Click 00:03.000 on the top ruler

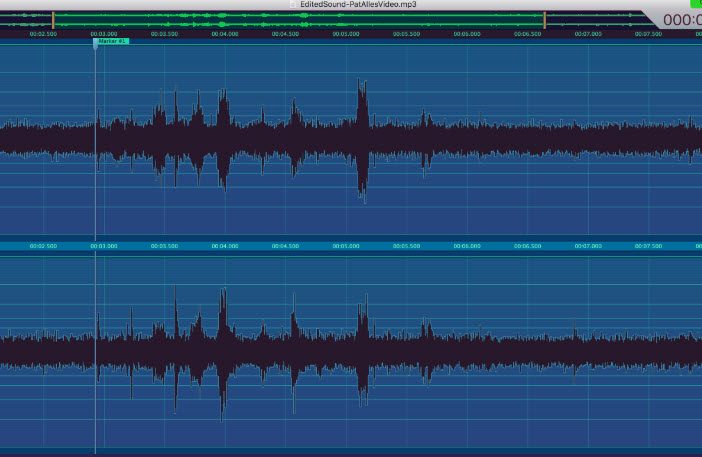pos(104,34)
